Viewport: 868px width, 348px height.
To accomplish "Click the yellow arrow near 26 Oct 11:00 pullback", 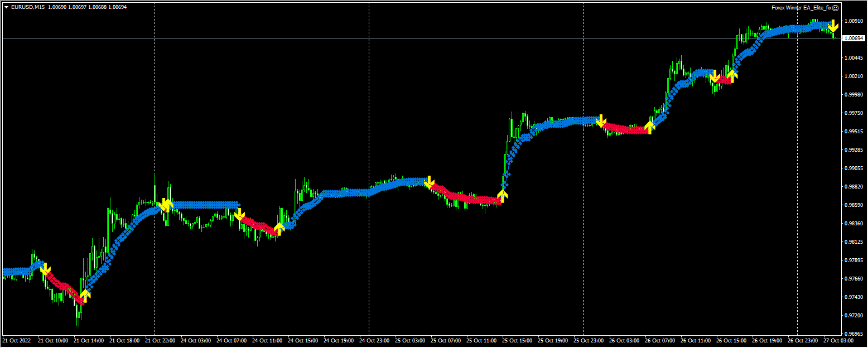I will pos(715,76).
